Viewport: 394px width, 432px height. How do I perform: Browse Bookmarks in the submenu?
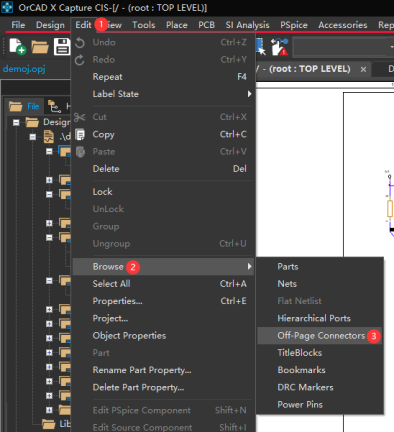tap(320, 370)
